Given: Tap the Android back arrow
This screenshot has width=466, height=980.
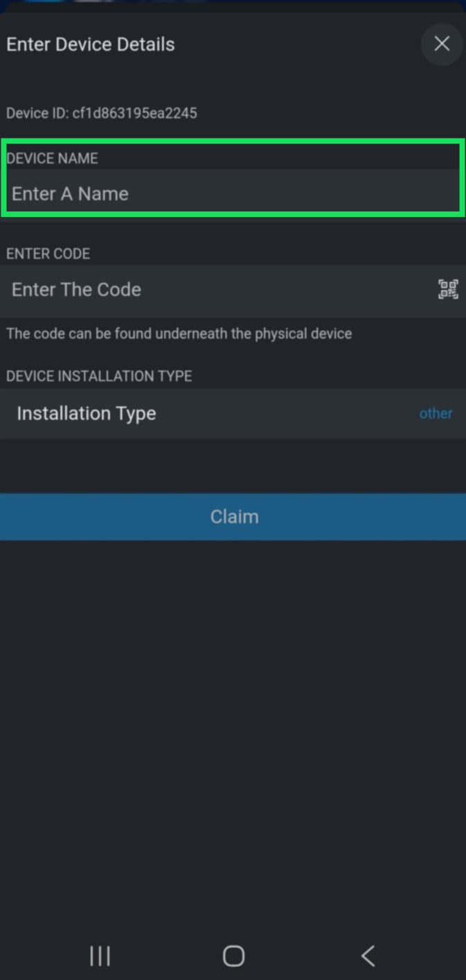Looking at the screenshot, I should 368,956.
